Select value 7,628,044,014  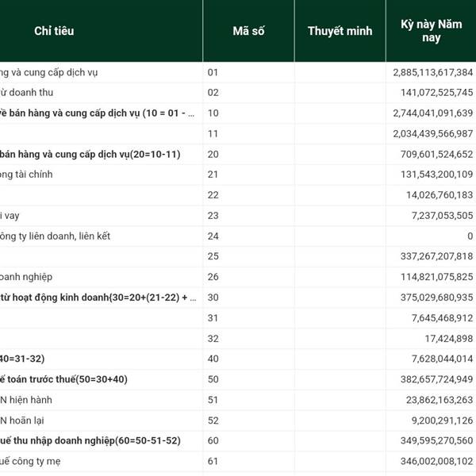tap(443, 359)
